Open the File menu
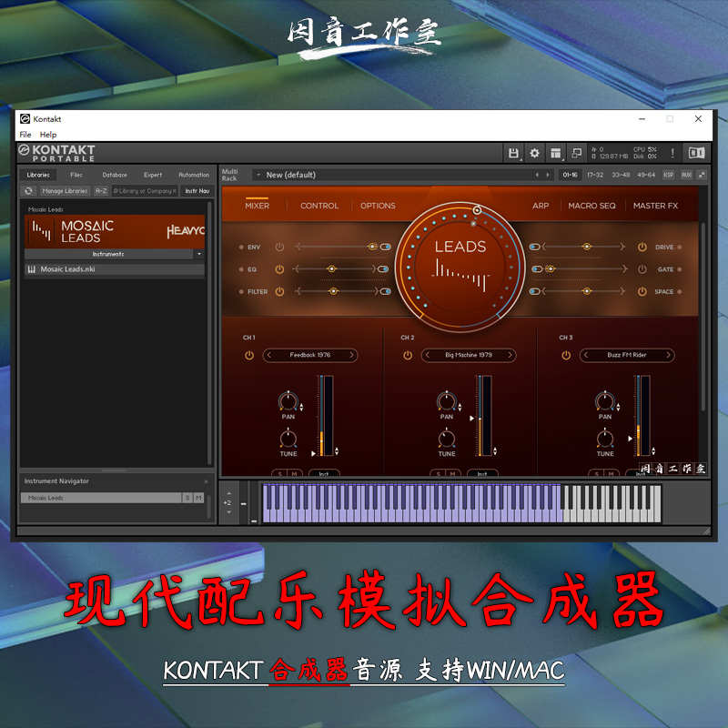This screenshot has height=728, width=728. coord(25,135)
